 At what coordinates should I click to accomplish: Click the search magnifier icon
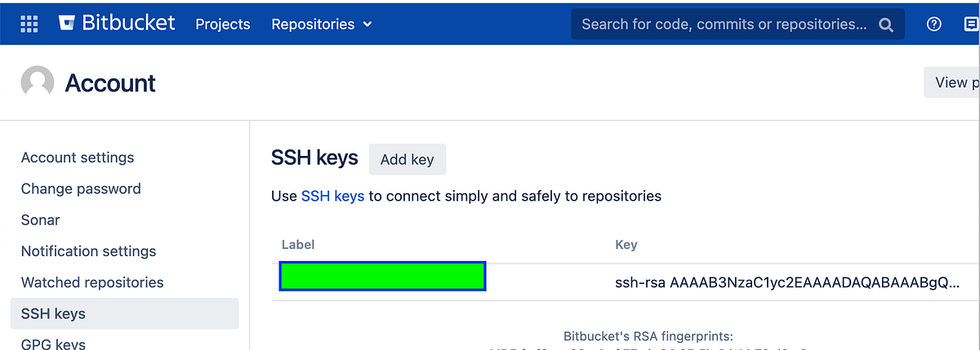point(886,24)
